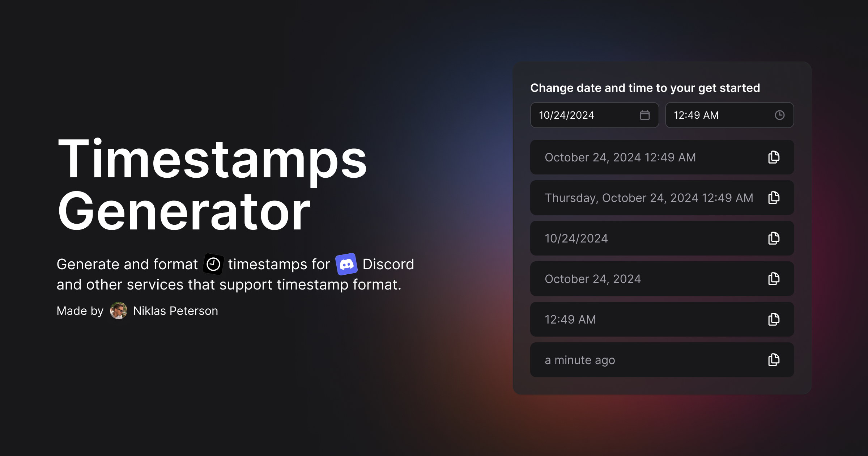This screenshot has height=456, width=868.
Task: Select the '12:49 AM' result row text
Action: click(570, 320)
